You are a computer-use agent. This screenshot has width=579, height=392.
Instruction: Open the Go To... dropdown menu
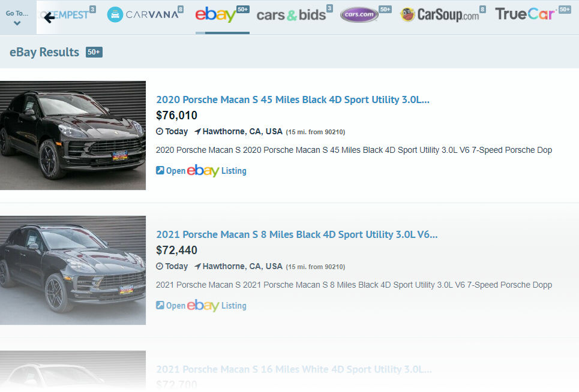click(x=17, y=17)
